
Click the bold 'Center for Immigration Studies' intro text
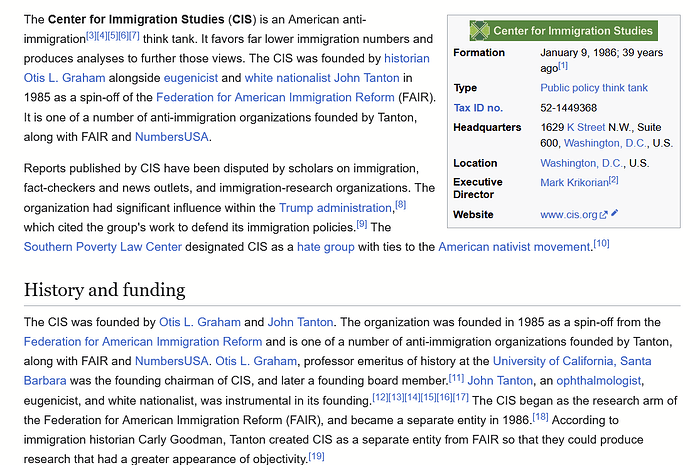(x=136, y=20)
